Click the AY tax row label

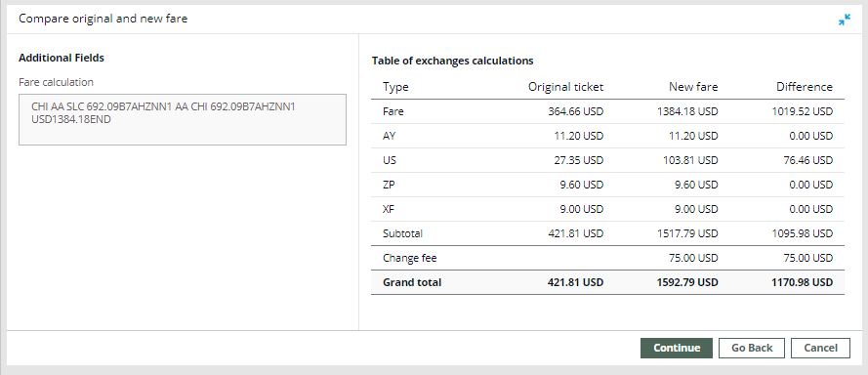tap(390, 136)
